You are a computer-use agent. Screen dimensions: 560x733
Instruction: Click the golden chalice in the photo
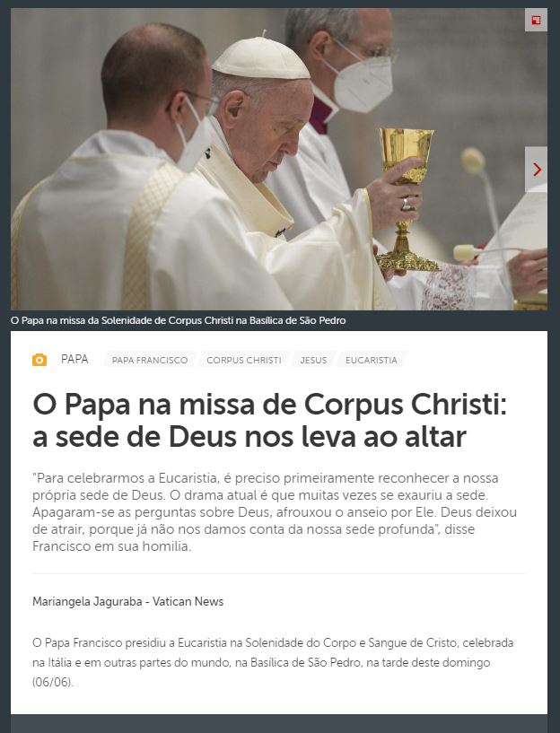[x=407, y=199]
